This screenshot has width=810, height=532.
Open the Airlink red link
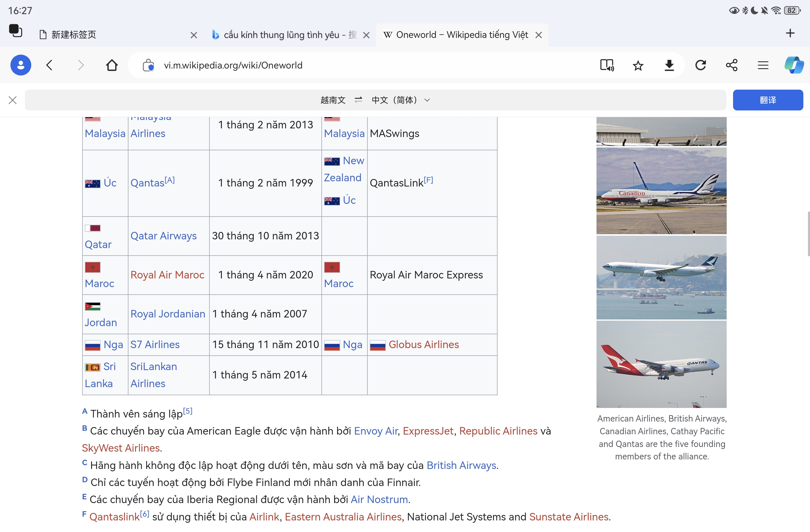point(264,517)
